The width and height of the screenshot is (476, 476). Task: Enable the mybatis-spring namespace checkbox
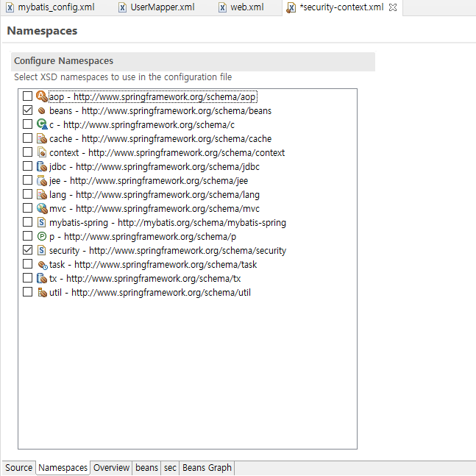coord(27,222)
